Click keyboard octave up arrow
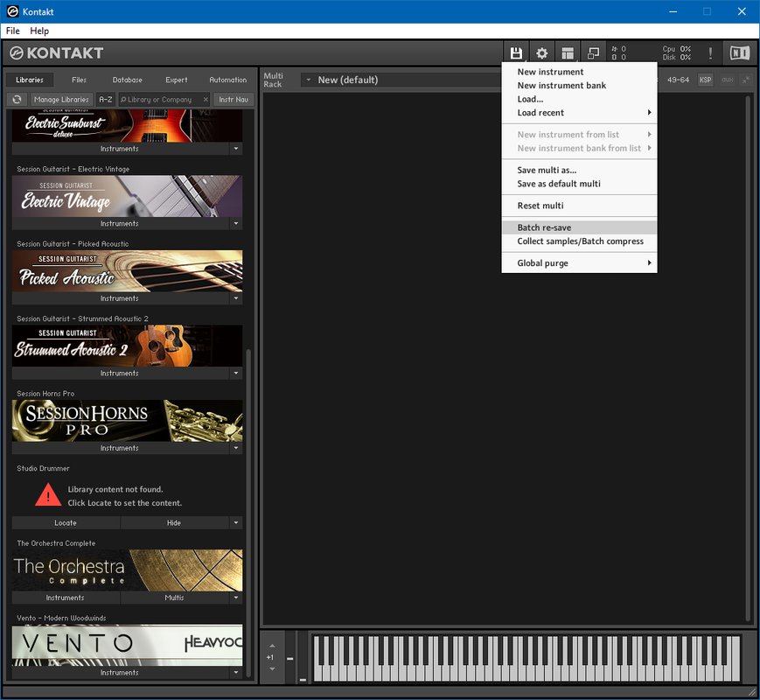The height and width of the screenshot is (700, 760). click(272, 646)
